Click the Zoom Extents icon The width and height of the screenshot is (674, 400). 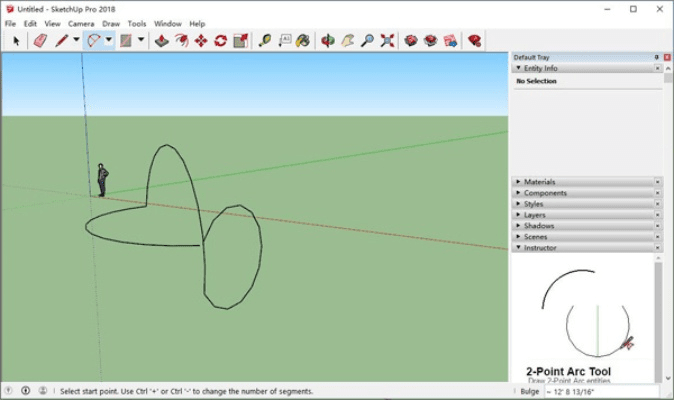click(387, 41)
